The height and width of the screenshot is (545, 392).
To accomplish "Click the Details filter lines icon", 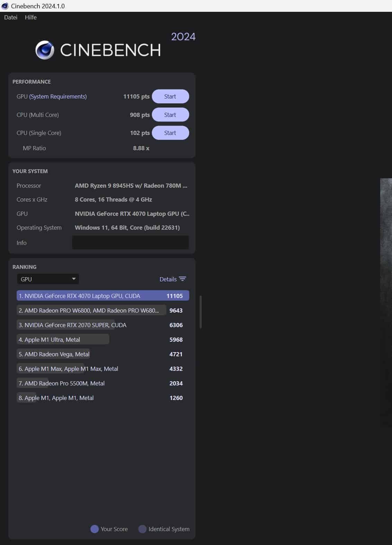I will 183,279.
